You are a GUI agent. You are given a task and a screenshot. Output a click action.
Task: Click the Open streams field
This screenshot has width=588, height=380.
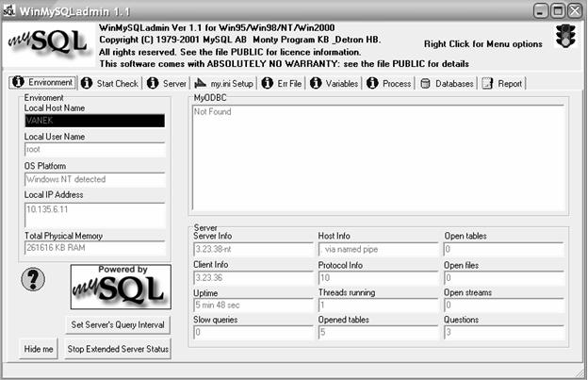pyautogui.click(x=504, y=305)
